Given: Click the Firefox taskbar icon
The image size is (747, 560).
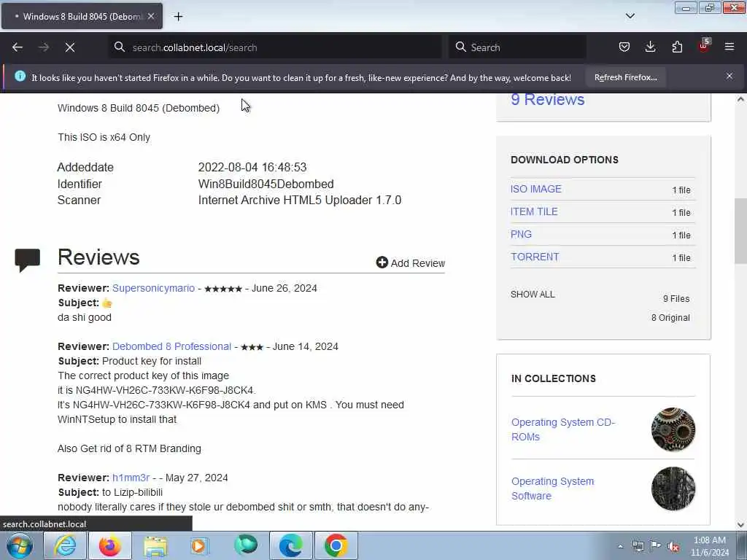Looking at the screenshot, I should point(110,545).
